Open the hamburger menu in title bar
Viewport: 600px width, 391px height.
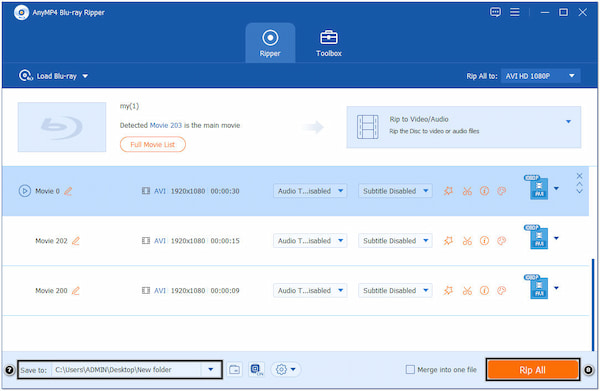pos(515,12)
